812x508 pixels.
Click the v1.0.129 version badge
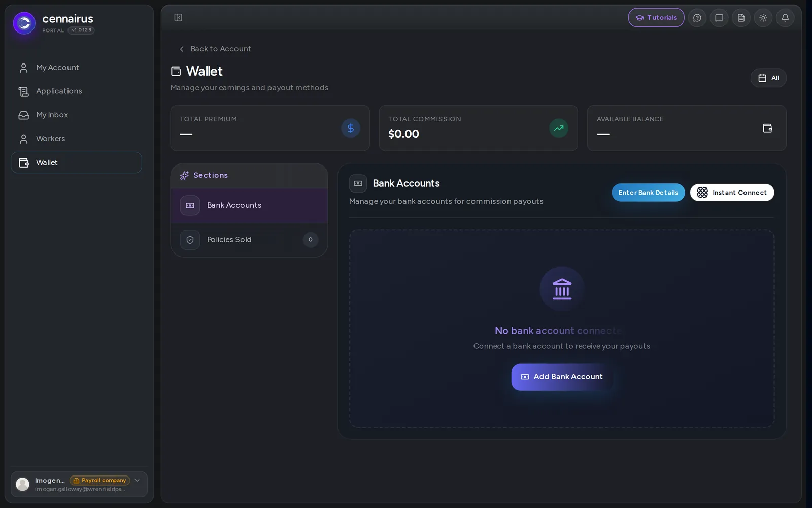click(81, 30)
